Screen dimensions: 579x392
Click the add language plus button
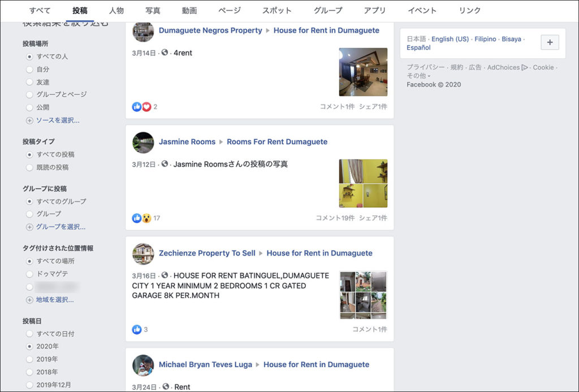point(550,42)
